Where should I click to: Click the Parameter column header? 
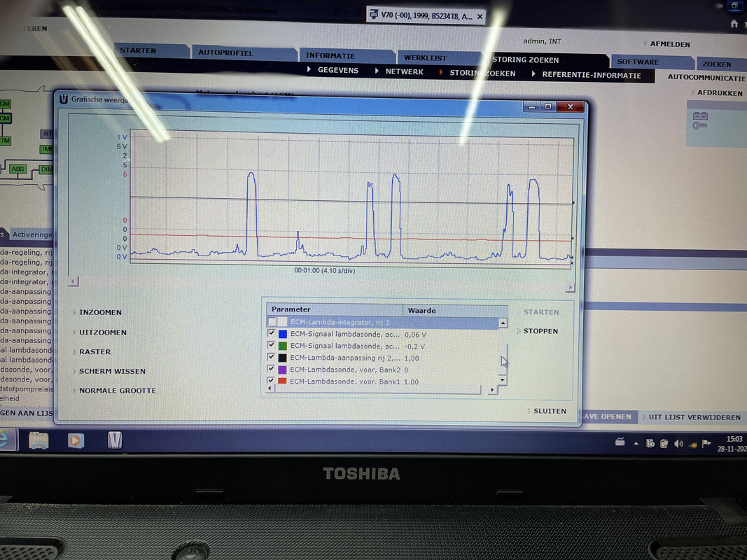[x=335, y=309]
